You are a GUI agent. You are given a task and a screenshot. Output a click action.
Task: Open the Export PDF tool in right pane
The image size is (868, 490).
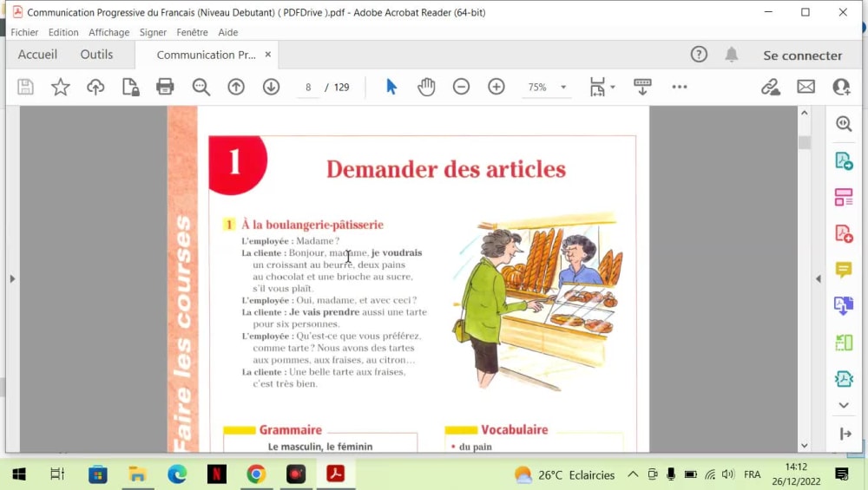pyautogui.click(x=844, y=161)
